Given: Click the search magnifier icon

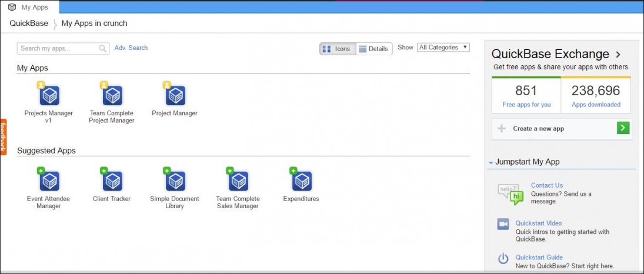Looking at the screenshot, I should click(103, 48).
